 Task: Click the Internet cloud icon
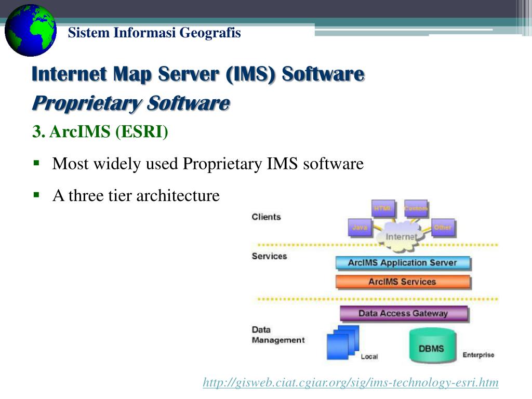tap(402, 237)
